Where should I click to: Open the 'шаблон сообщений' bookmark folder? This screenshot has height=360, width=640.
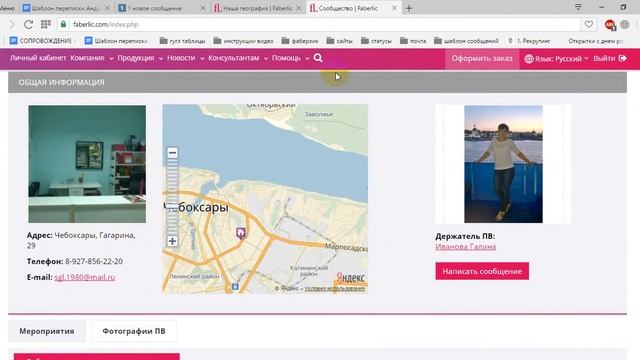pyautogui.click(x=466, y=41)
